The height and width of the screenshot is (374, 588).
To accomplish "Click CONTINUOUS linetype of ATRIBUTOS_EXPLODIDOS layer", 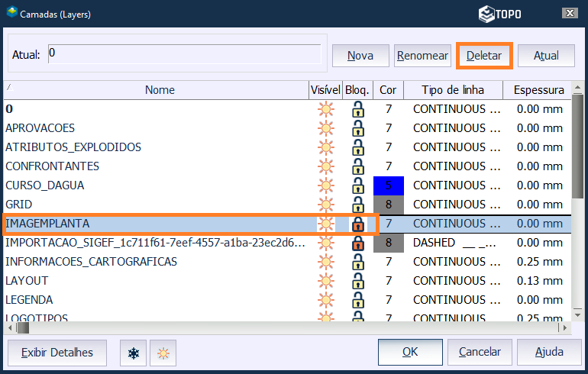I will (x=457, y=147).
